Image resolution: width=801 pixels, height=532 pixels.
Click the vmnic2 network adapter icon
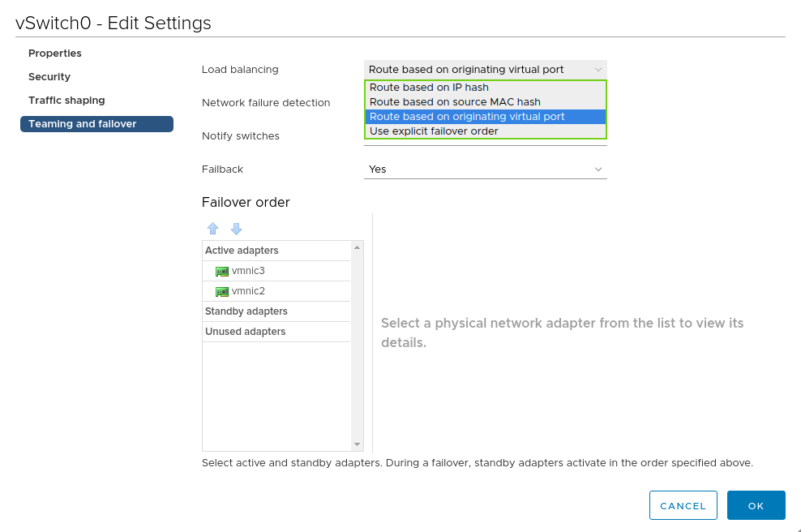point(221,292)
